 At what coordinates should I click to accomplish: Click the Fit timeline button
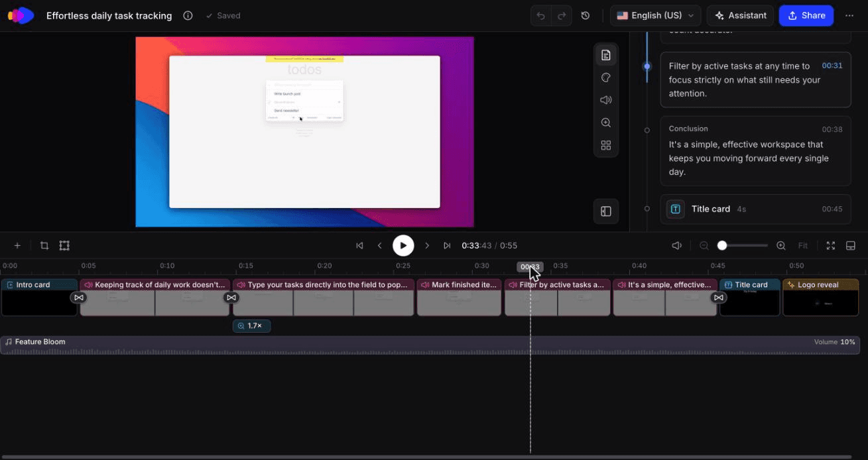tap(802, 245)
